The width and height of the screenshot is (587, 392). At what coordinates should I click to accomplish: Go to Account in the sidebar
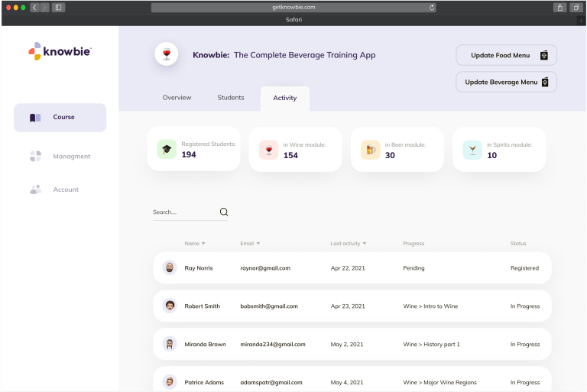pos(65,190)
